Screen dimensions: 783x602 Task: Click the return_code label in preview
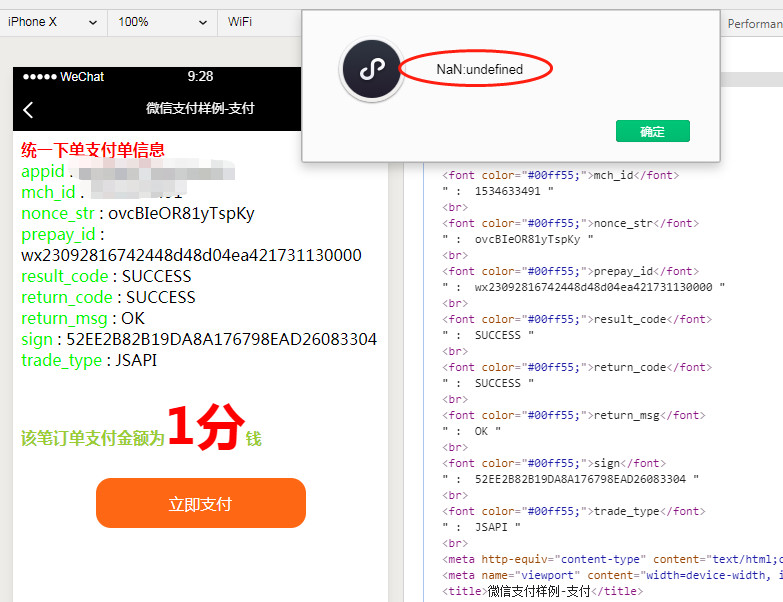click(67, 298)
